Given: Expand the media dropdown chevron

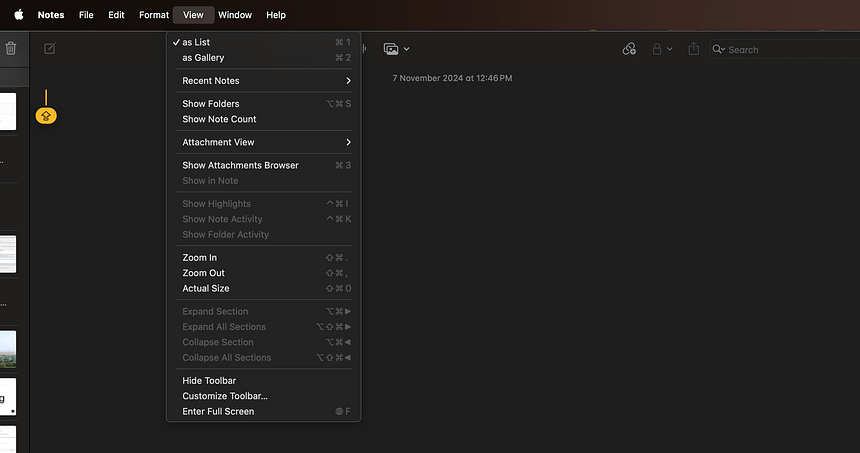Looking at the screenshot, I should pos(406,49).
